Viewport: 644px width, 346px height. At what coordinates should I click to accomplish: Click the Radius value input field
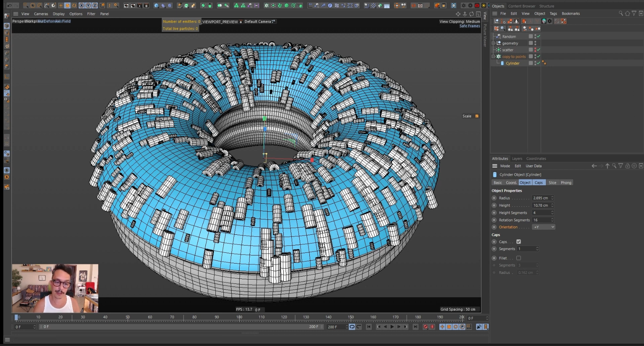tap(540, 198)
